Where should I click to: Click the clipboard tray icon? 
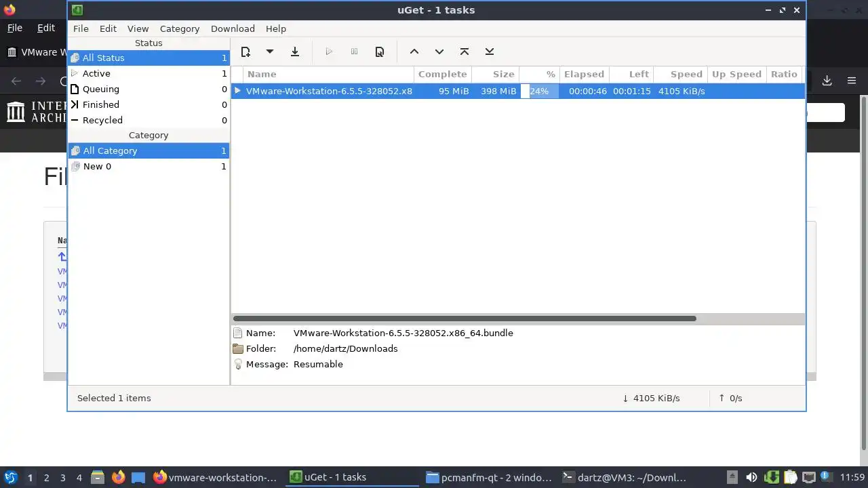tap(790, 477)
